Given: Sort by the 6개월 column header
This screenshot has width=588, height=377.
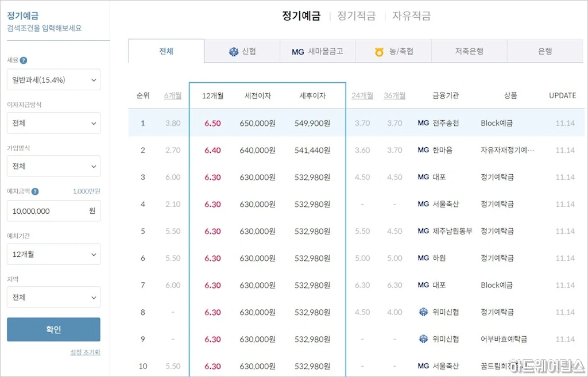Looking at the screenshot, I should pyautogui.click(x=173, y=96).
